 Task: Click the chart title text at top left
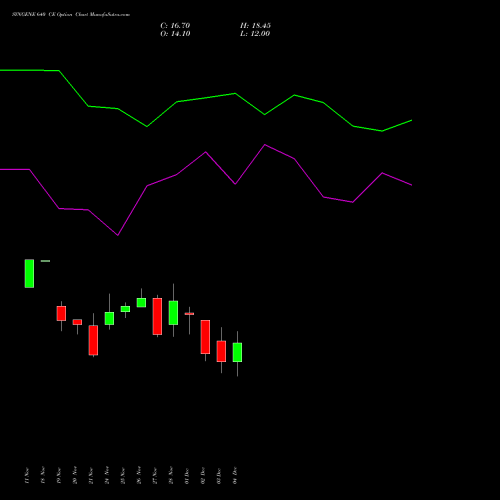71,15
